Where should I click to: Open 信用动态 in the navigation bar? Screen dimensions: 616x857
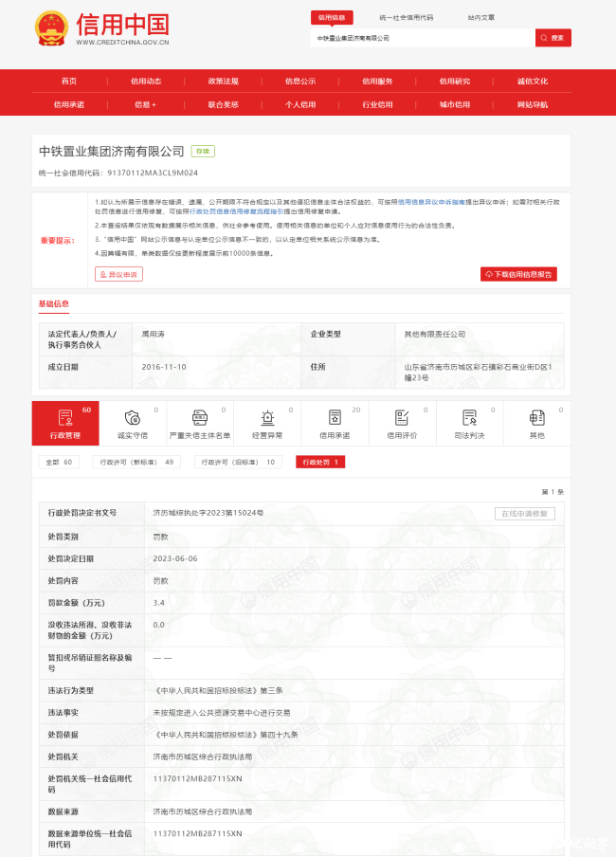(x=146, y=81)
